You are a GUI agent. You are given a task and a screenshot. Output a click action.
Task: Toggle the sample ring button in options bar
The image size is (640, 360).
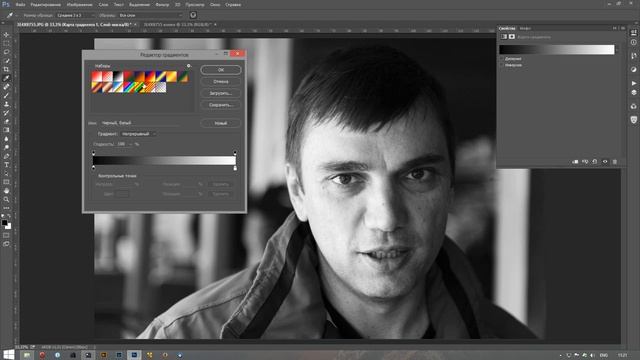(x=193, y=15)
